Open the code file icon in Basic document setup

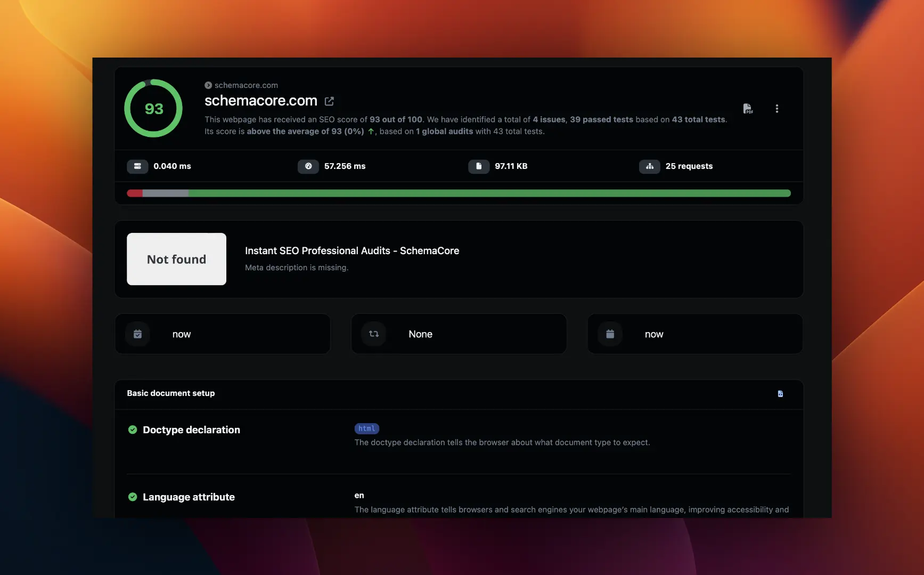pos(780,394)
